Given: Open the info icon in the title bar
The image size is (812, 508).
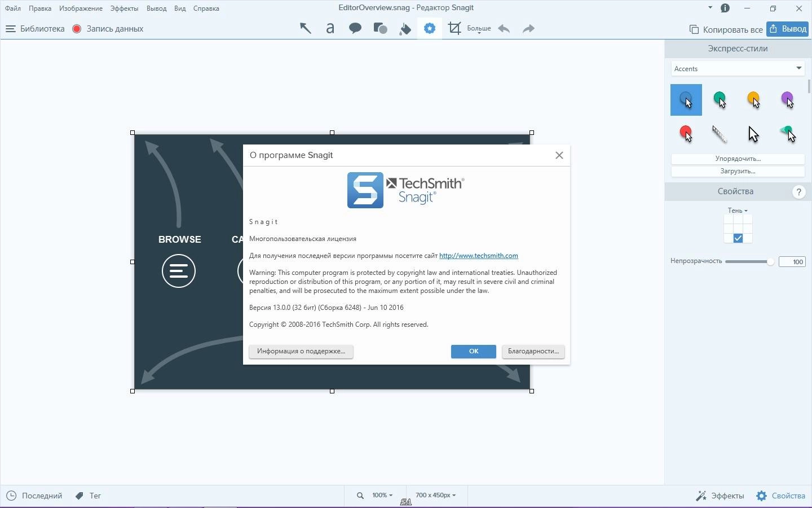Looking at the screenshot, I should click(x=725, y=8).
